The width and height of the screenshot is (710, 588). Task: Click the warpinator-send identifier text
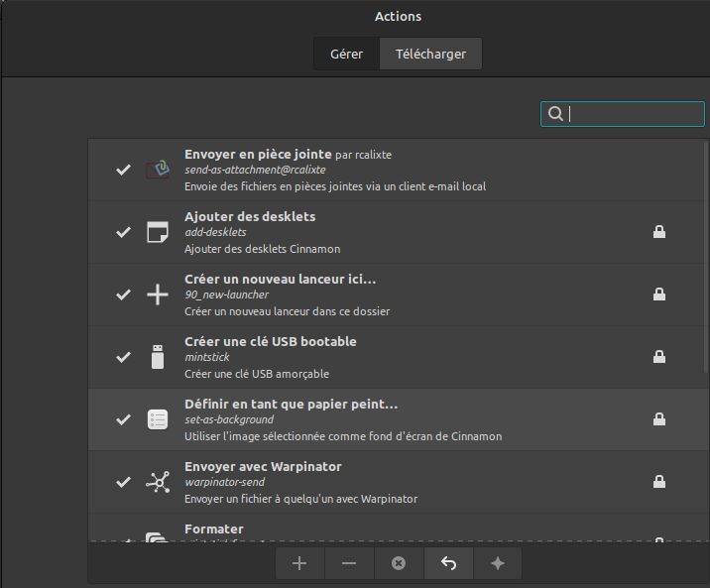tap(224, 483)
